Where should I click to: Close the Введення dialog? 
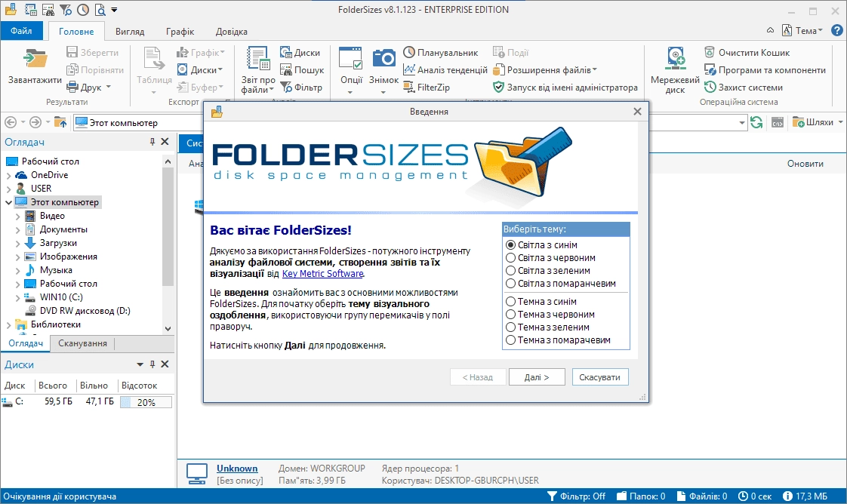tap(637, 111)
